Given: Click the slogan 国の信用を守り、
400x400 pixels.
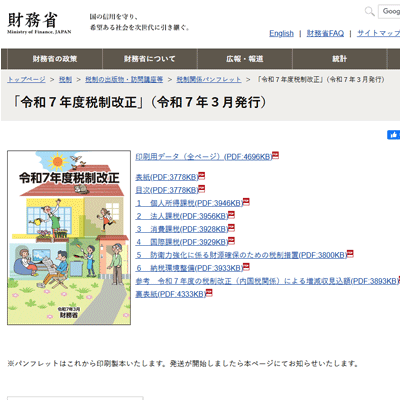Looking at the screenshot, I should point(114,17).
